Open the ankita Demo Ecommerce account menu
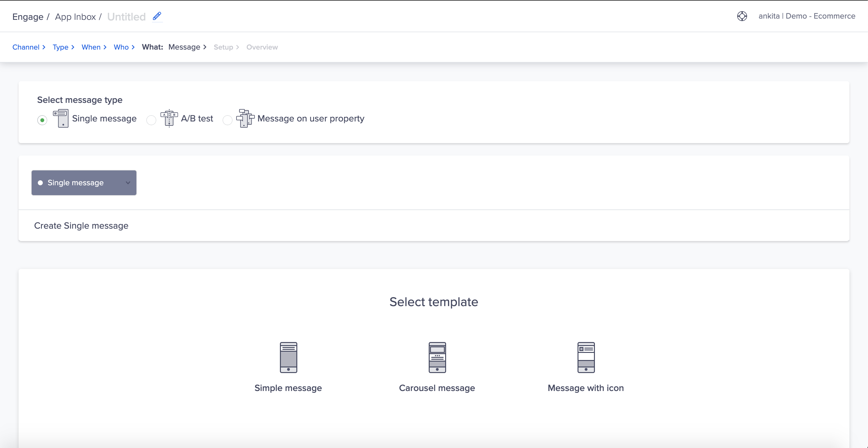The height and width of the screenshot is (448, 868). click(x=807, y=16)
